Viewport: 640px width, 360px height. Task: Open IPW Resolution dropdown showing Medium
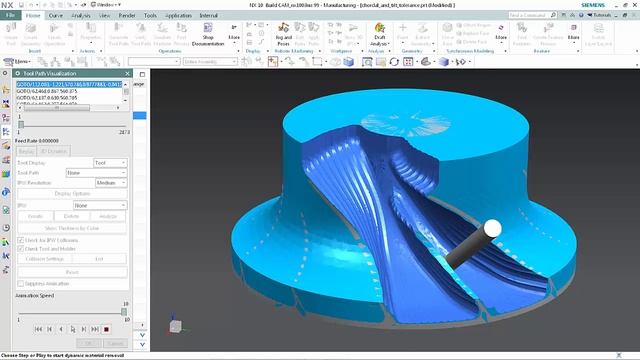click(x=111, y=183)
